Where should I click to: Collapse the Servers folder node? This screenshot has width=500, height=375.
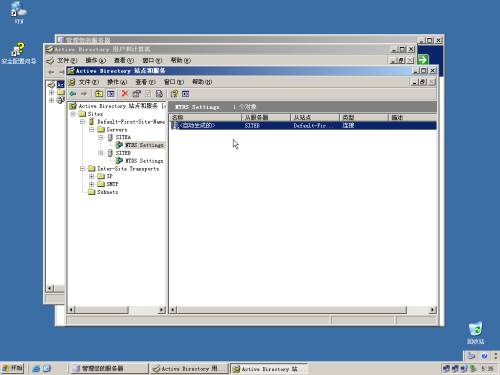[92, 129]
